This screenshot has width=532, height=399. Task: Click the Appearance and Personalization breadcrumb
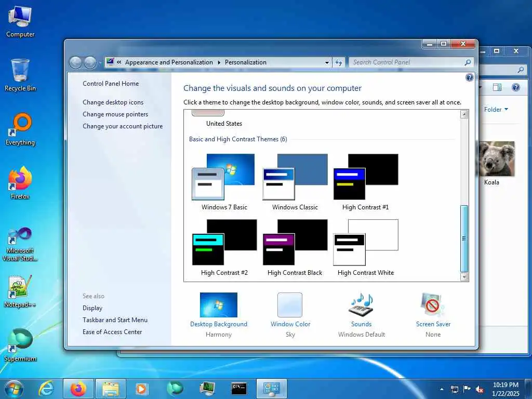tap(169, 62)
